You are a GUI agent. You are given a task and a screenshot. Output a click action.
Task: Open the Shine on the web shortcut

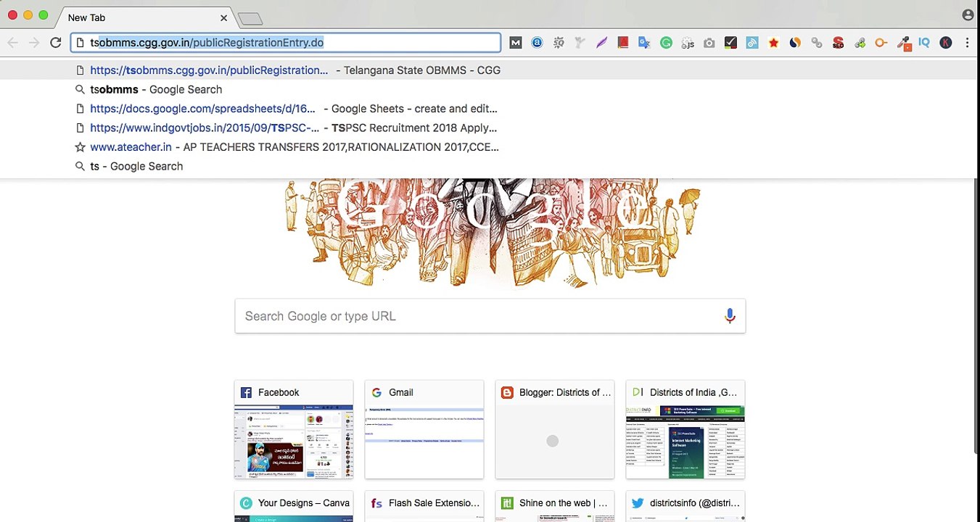pos(555,506)
